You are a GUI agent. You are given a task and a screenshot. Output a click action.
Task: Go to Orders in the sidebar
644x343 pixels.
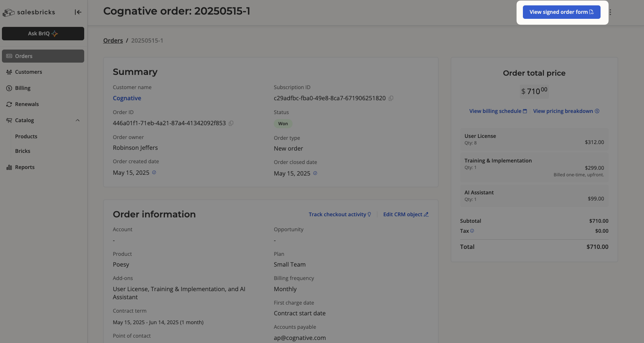tap(43, 56)
